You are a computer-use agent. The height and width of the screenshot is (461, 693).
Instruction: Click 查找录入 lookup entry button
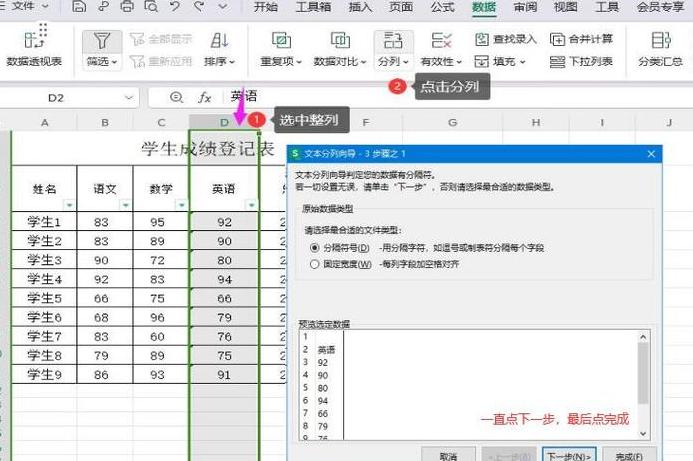506,39
